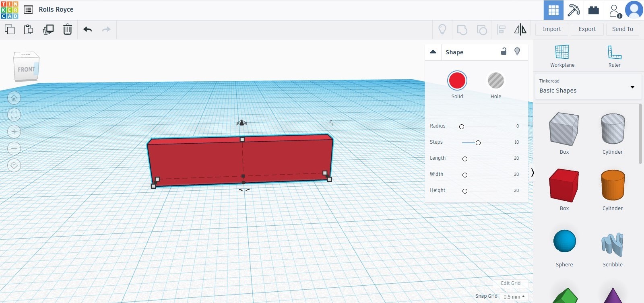Screen dimensions: 644x303
Task: Paste the copied shape
Action: 28,29
